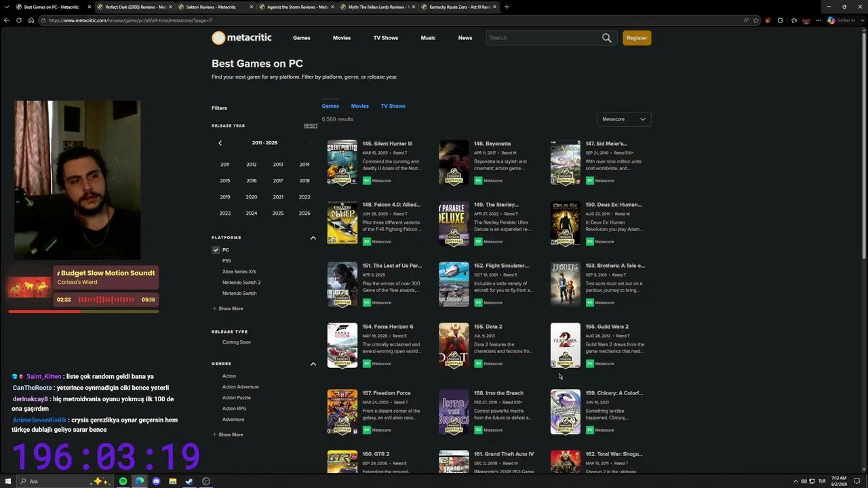
Task: Click the Metacritic logo icon
Action: pos(218,38)
